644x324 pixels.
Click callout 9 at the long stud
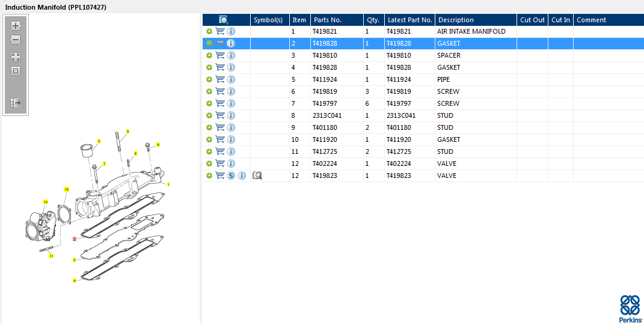click(x=127, y=132)
